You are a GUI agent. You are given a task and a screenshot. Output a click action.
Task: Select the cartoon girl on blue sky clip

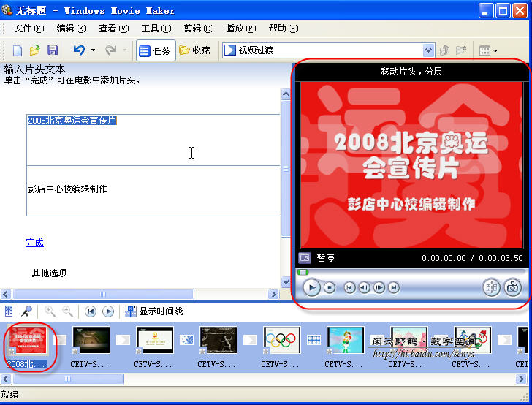(346, 340)
